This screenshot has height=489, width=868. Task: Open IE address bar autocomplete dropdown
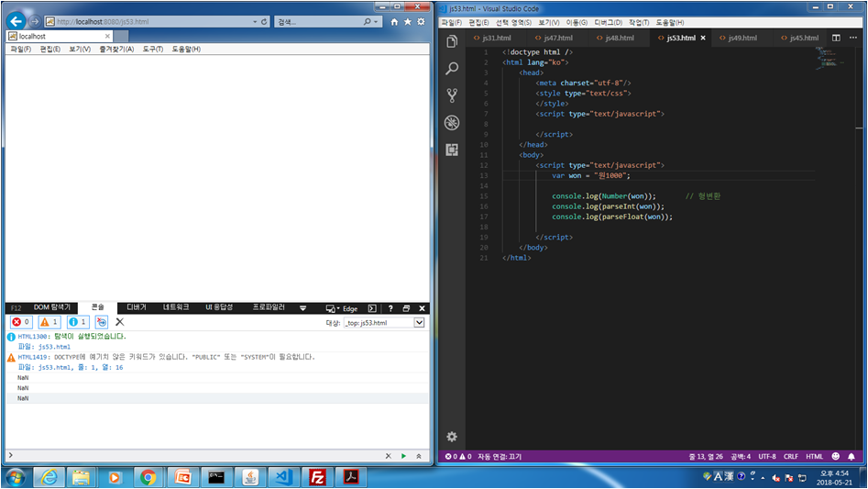pyautogui.click(x=255, y=22)
